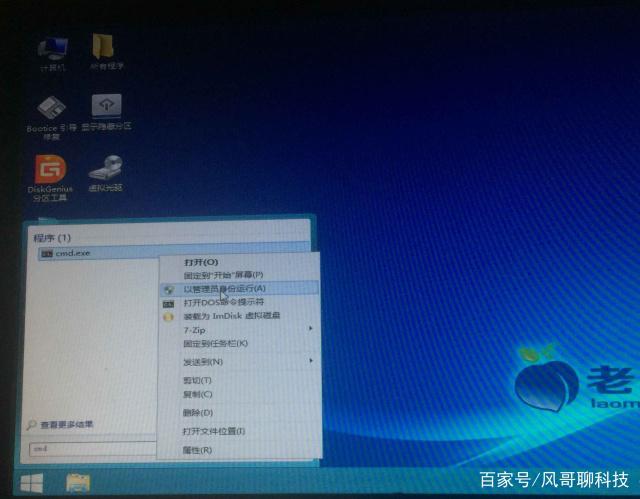Screen dimensions: 640x499
Task: Click the Windows Start button on taskbar
Action: coord(31,483)
